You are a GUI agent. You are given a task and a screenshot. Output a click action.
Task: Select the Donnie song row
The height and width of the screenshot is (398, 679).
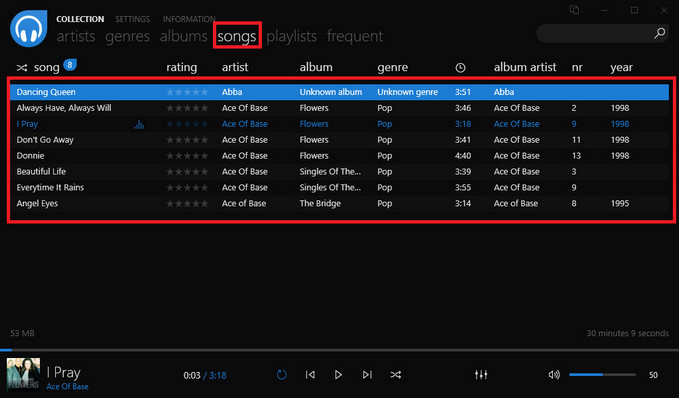(x=340, y=156)
